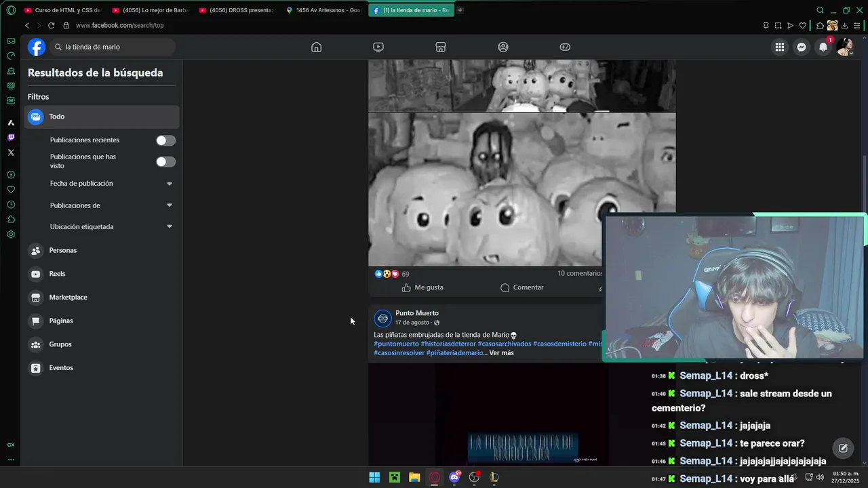Switch to Lo mejor de Barba tab
This screenshot has width=868, height=488.
151,10
